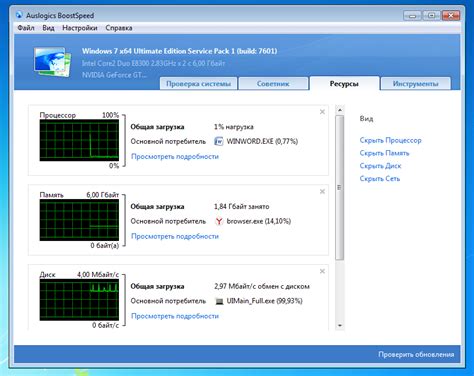The width and height of the screenshot is (474, 376).
Task: Switch to the Проверка системы tab
Action: point(198,84)
